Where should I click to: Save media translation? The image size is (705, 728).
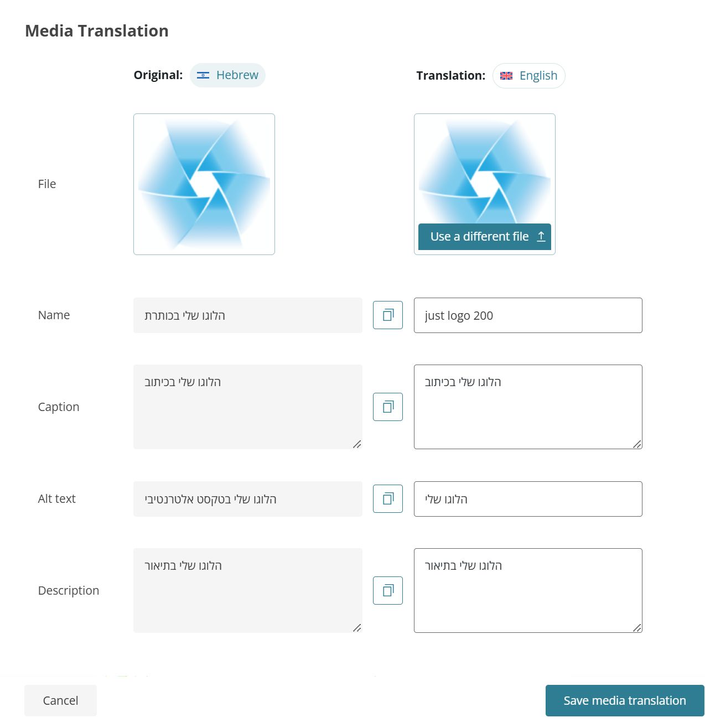[624, 700]
